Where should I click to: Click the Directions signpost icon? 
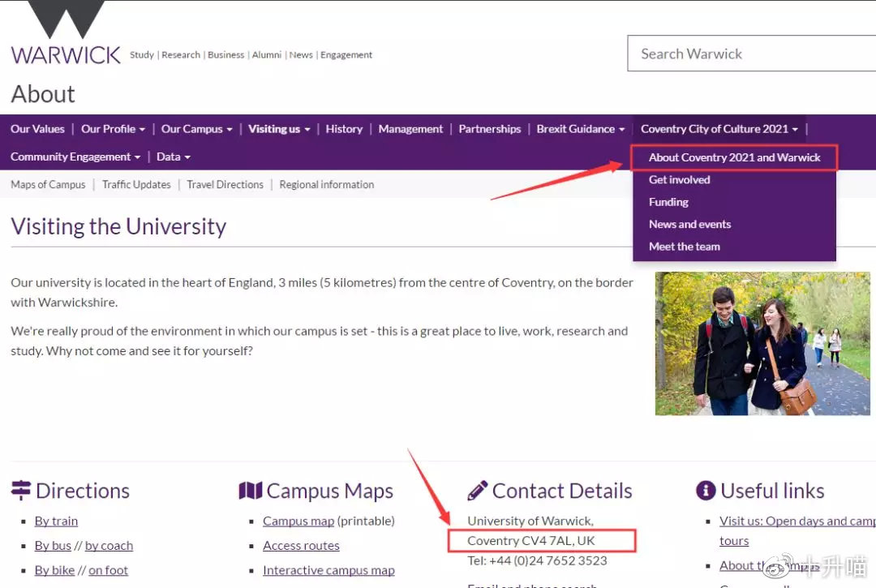20,491
